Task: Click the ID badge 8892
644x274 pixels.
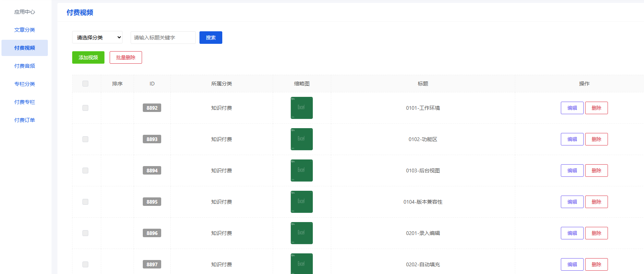Action: pyautogui.click(x=152, y=108)
